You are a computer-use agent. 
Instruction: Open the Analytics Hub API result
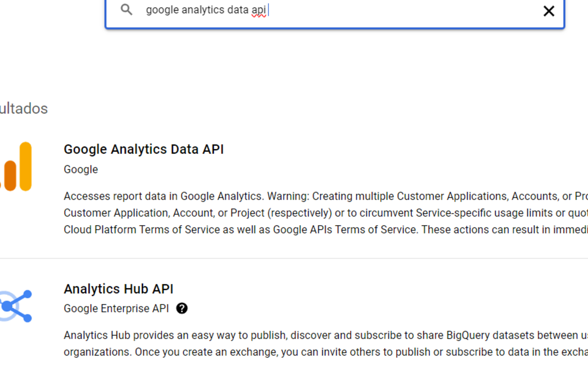[x=118, y=289]
